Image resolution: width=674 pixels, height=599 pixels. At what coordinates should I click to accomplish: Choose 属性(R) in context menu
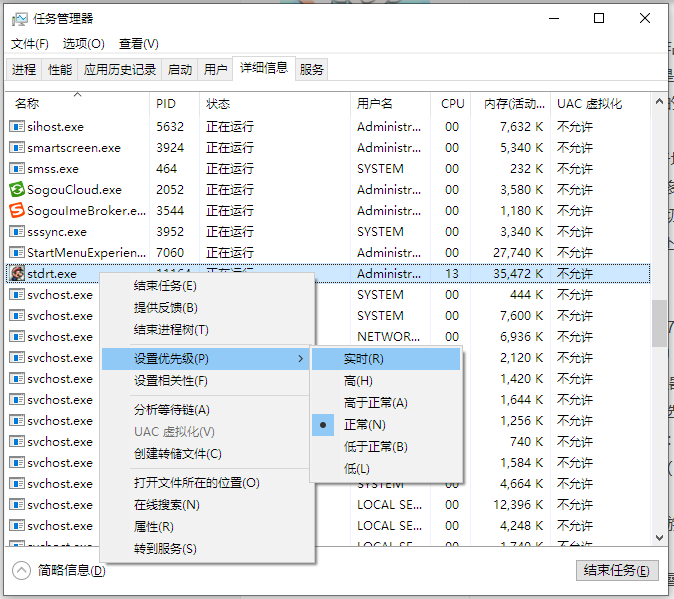point(205,527)
